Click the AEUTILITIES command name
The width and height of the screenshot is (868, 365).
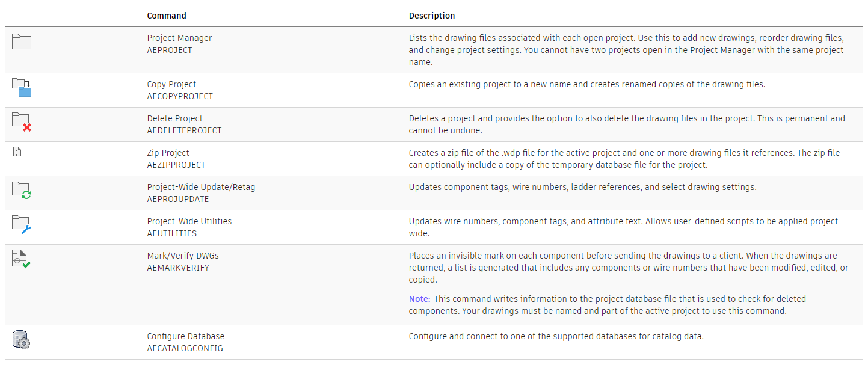click(x=172, y=233)
